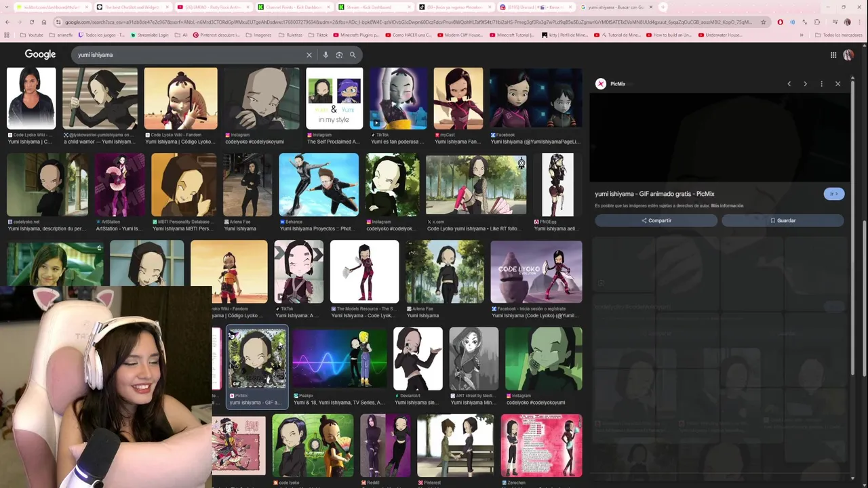This screenshot has width=868, height=488.
Task: Open the Pinterest bench scene thumbnail
Action: point(455,445)
